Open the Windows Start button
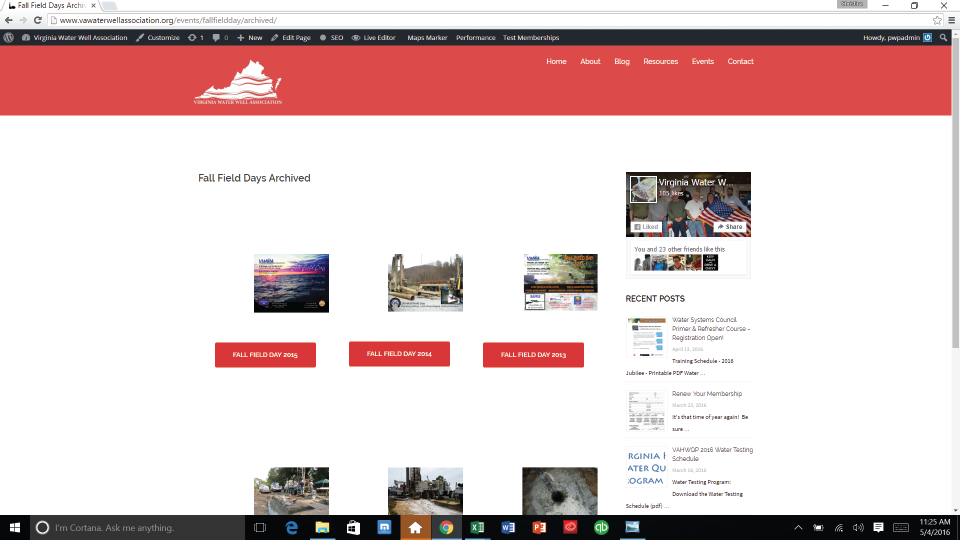This screenshot has width=961, height=541. pos(15,528)
